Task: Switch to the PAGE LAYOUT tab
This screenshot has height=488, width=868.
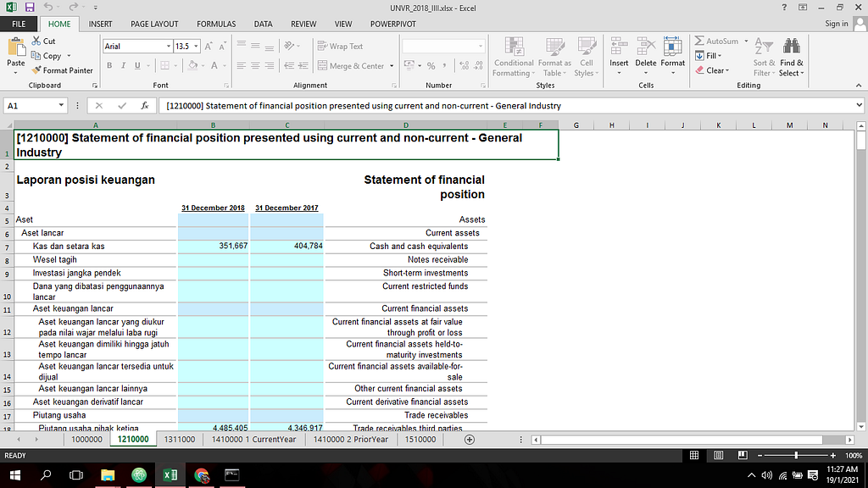Action: (x=154, y=24)
